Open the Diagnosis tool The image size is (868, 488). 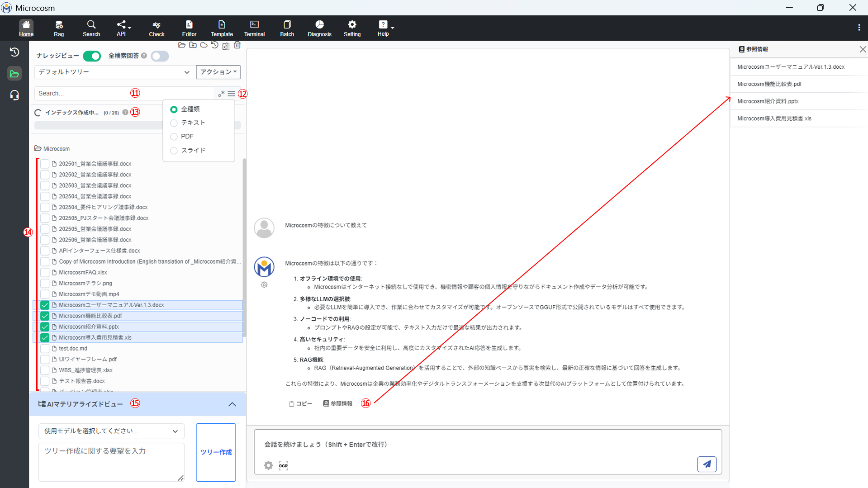click(x=319, y=28)
